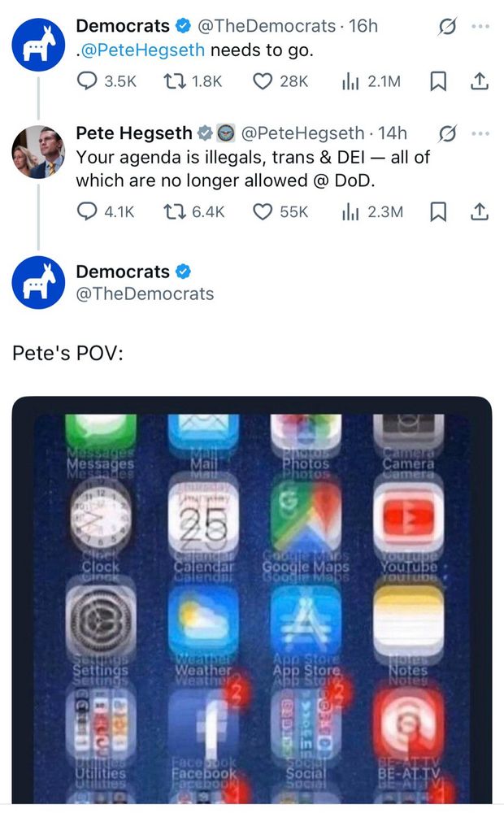This screenshot has width=504, height=813.
Task: Open Democrats donkey avatar on top tweet
Action: point(38,45)
